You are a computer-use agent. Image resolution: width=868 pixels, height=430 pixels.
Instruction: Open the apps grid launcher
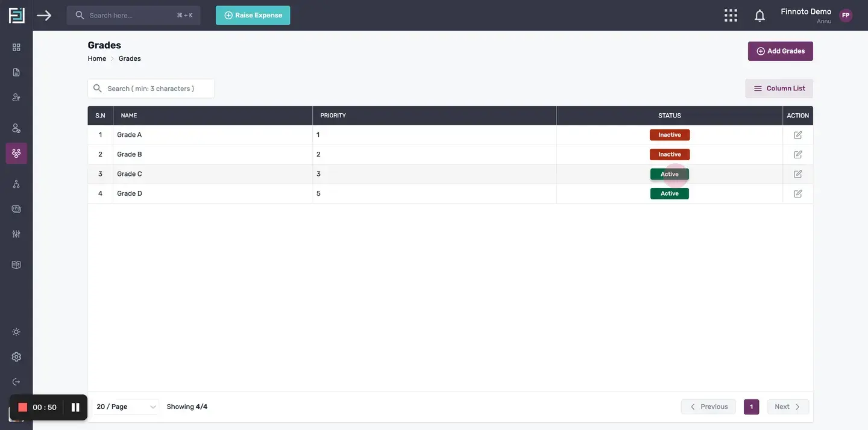(x=731, y=15)
